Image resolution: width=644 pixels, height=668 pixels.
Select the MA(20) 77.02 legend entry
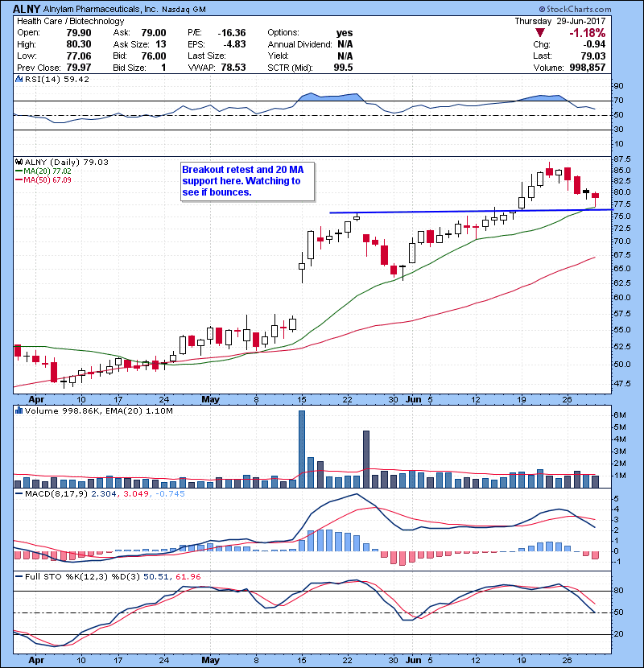[43, 171]
